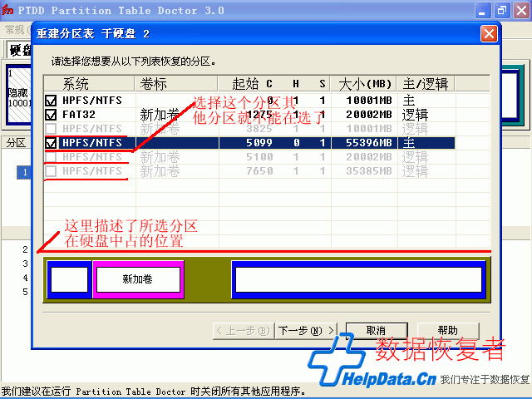Minimize the Partition Table Doctor window
Screen dimensions: 532x399
point(482,11)
